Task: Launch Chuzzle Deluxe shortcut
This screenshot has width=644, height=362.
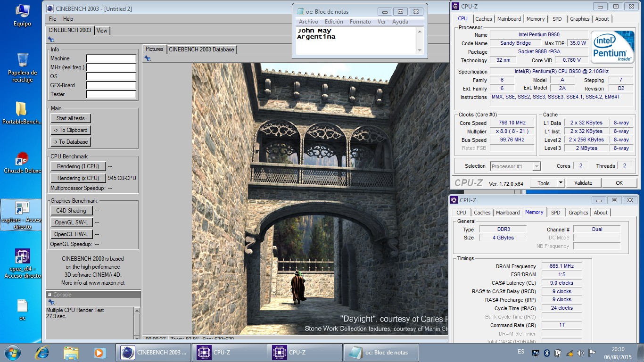Action: (22, 163)
